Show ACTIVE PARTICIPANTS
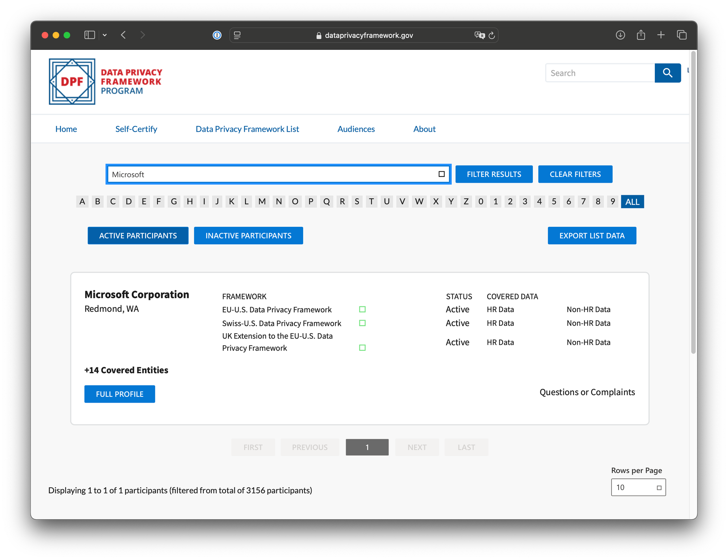The image size is (728, 560). (x=138, y=236)
